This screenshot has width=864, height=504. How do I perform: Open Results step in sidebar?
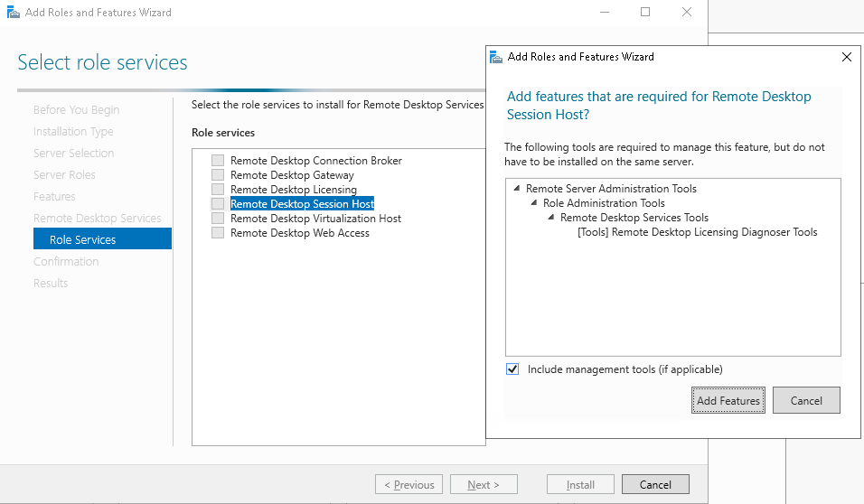[x=50, y=283]
